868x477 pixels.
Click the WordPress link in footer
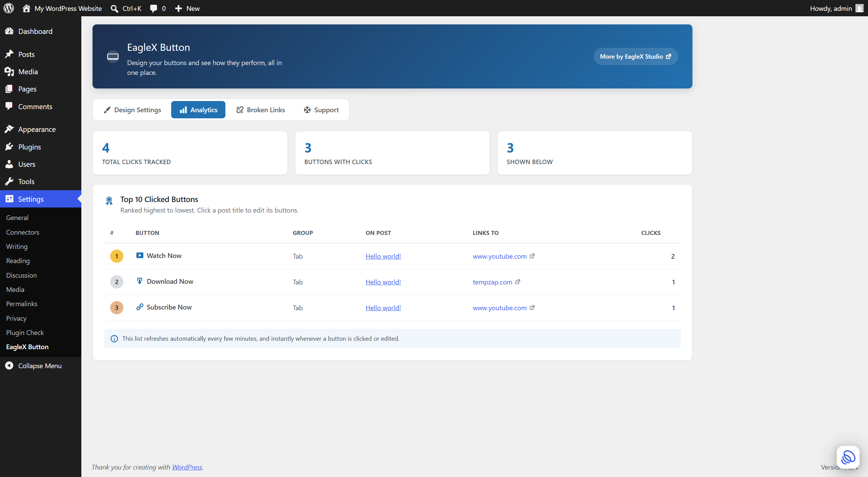[x=187, y=467]
